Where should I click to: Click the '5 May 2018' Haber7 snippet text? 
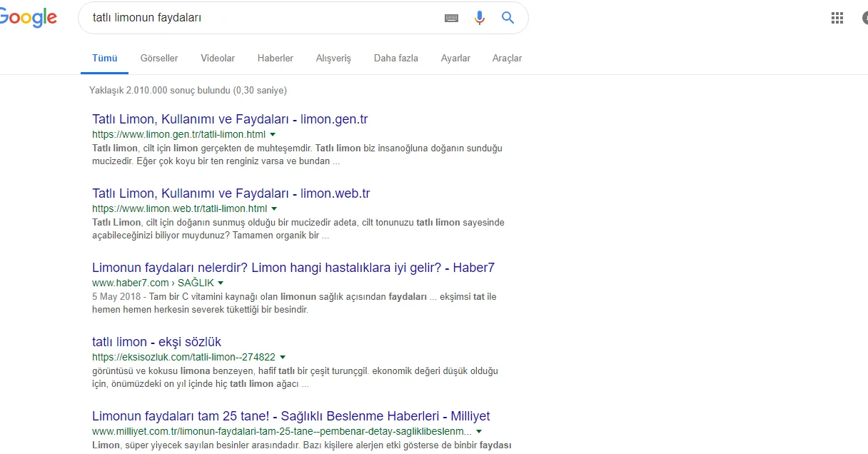[x=116, y=296]
